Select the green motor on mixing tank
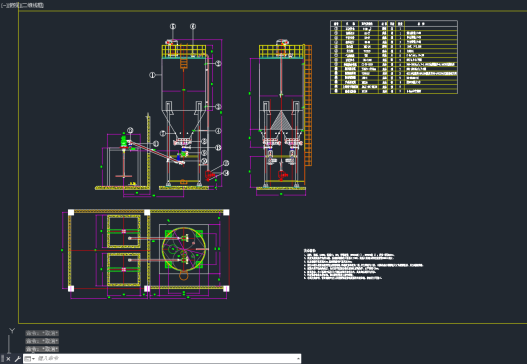Screen dimensions: 527x364 pos(124,141)
